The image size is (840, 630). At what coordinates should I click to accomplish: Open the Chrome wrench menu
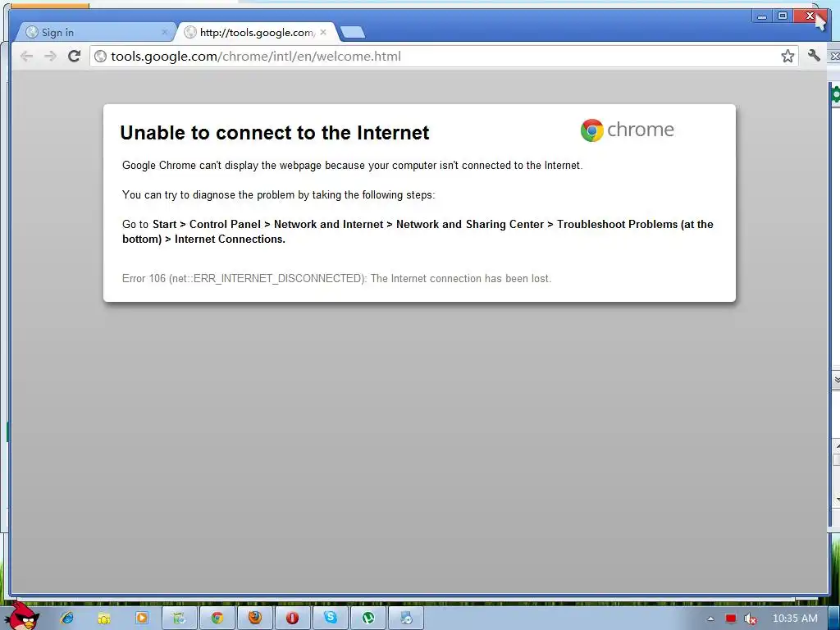click(x=814, y=56)
